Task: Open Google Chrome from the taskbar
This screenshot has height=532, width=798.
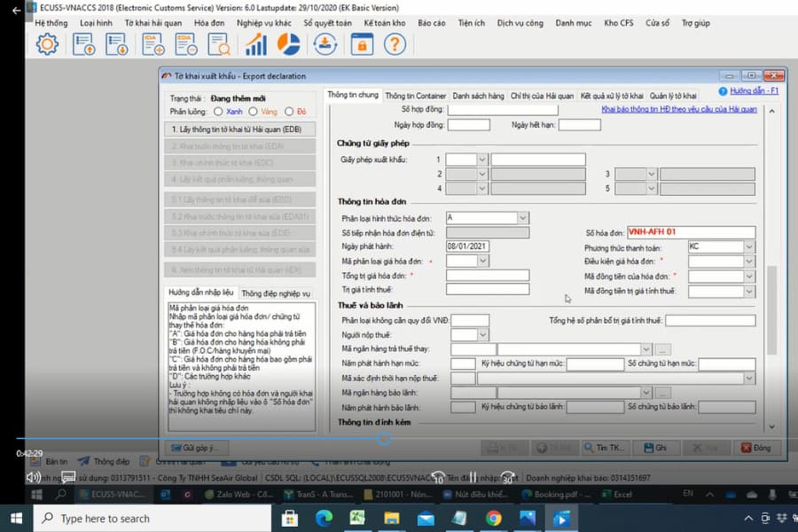Action: point(493,518)
